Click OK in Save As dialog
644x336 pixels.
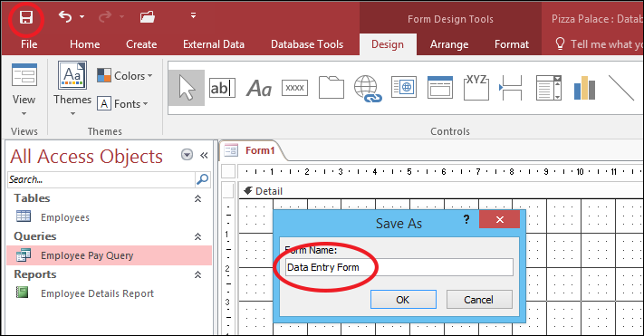[403, 300]
